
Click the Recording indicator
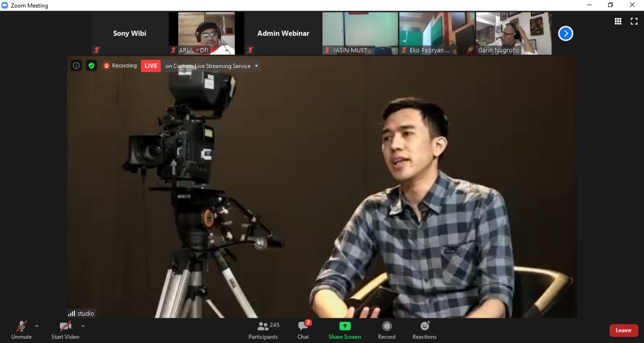(x=120, y=65)
